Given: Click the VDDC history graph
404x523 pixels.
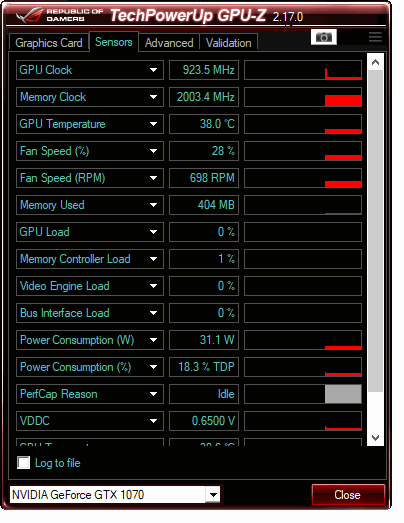Looking at the screenshot, I should coord(303,421).
